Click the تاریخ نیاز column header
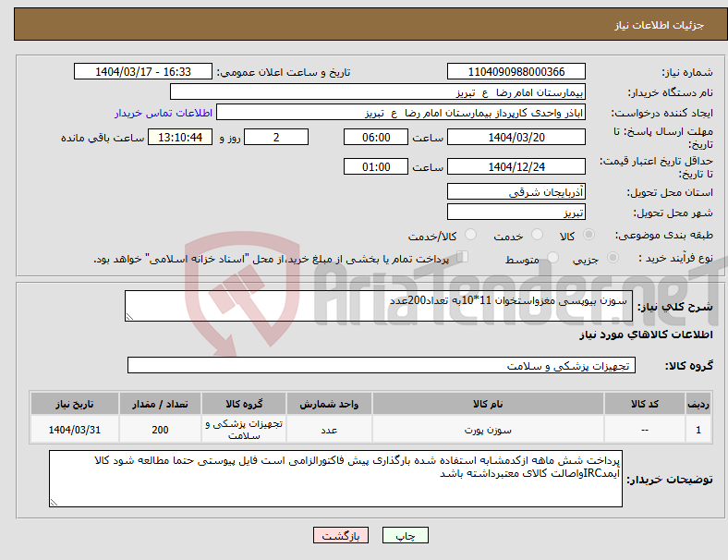Image resolution: width=728 pixels, height=560 pixels. click(75, 404)
